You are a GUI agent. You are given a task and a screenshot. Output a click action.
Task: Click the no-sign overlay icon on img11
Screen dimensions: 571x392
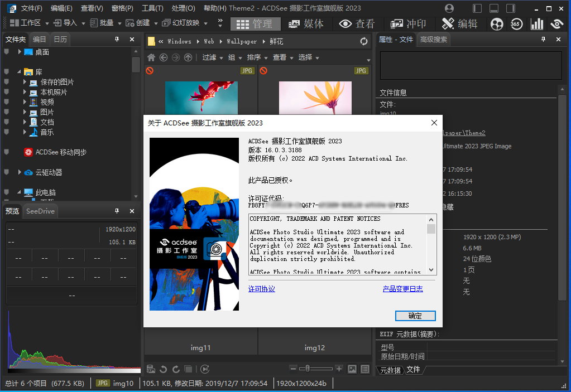pos(150,71)
